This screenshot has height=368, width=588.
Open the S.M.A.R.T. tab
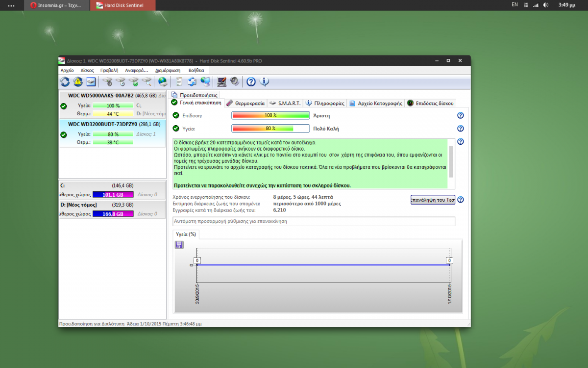(x=285, y=104)
